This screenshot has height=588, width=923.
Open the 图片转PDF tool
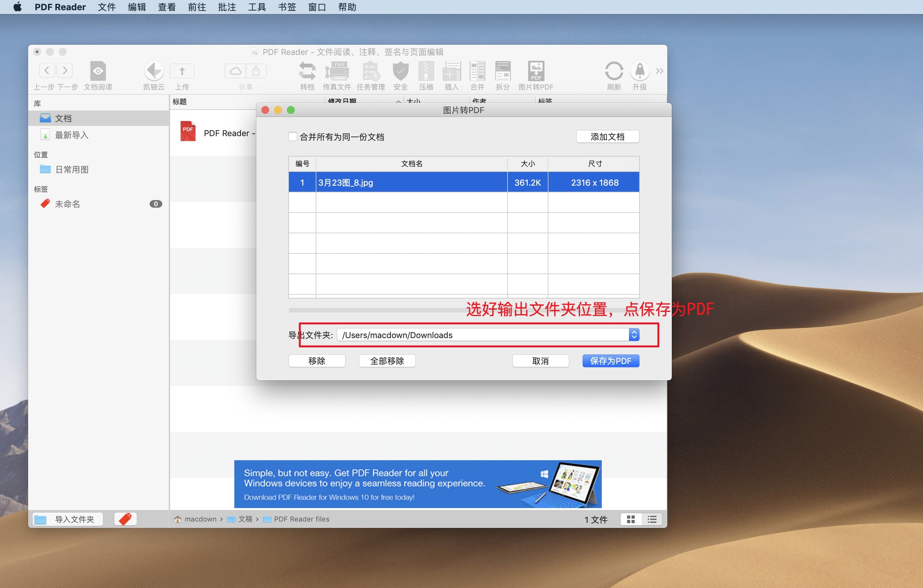point(535,75)
